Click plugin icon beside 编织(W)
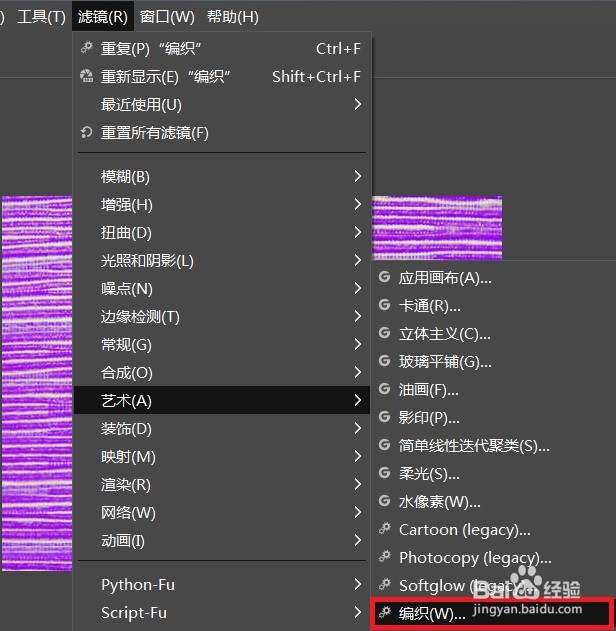The width and height of the screenshot is (616, 631). (385, 612)
